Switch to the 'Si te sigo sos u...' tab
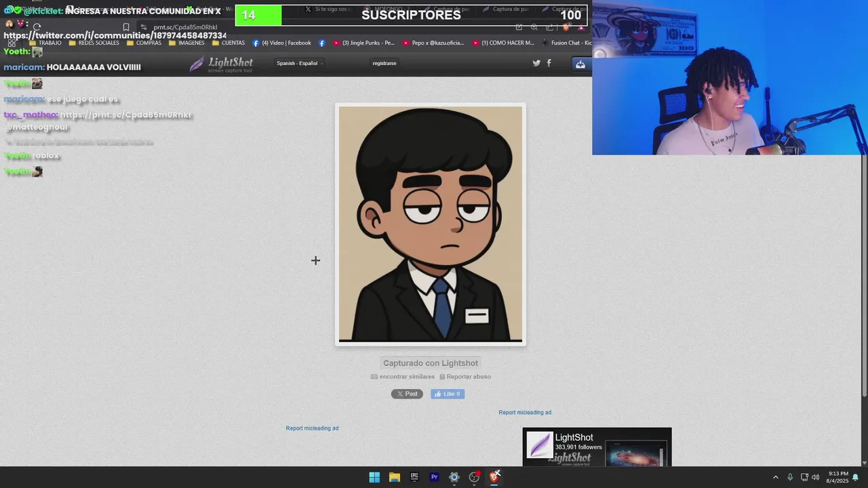 (x=328, y=9)
